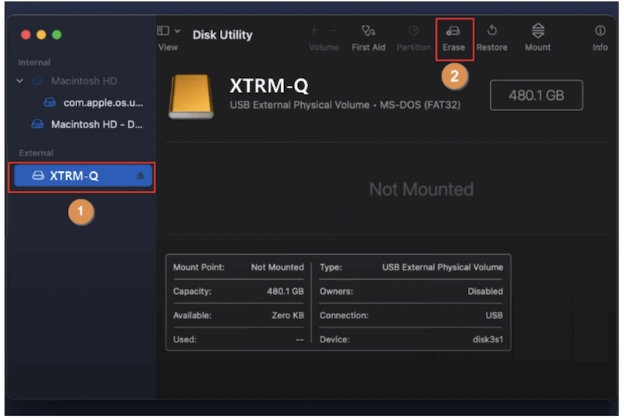Click the Partition toolbar icon

414,32
